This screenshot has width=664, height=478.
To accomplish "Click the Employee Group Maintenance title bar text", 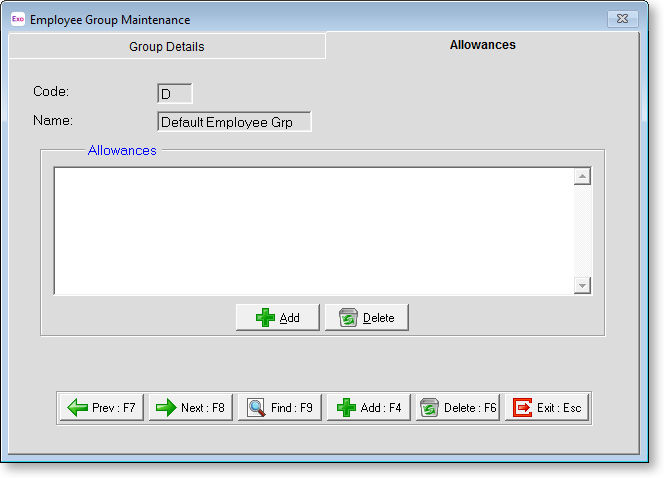I will [x=110, y=20].
